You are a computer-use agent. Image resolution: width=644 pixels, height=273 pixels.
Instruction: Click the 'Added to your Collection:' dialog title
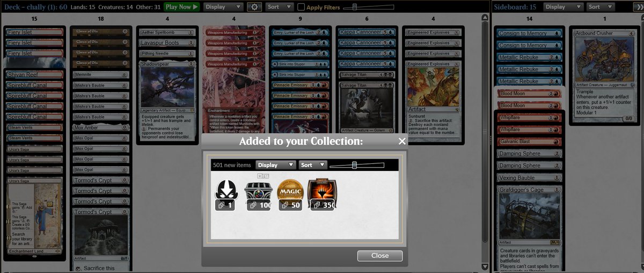[x=301, y=141]
